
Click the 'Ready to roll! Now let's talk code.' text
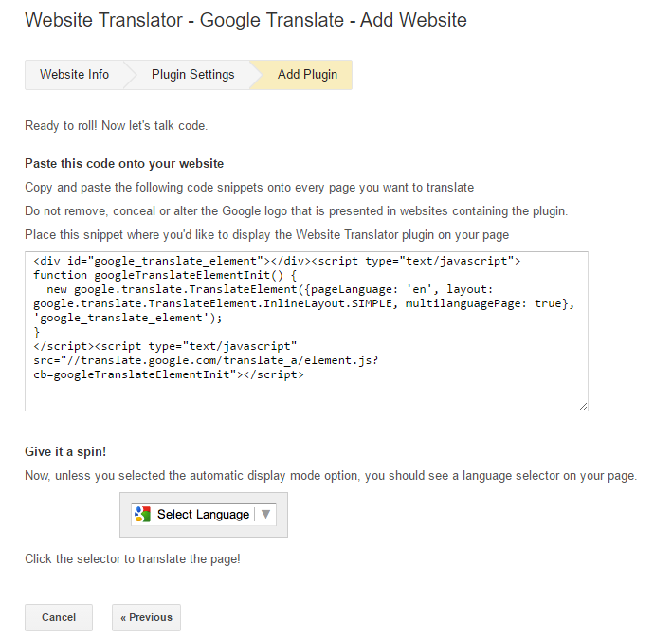[x=117, y=126]
